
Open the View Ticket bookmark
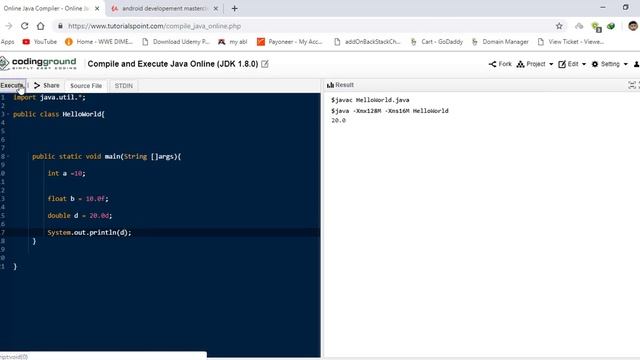[x=571, y=42]
